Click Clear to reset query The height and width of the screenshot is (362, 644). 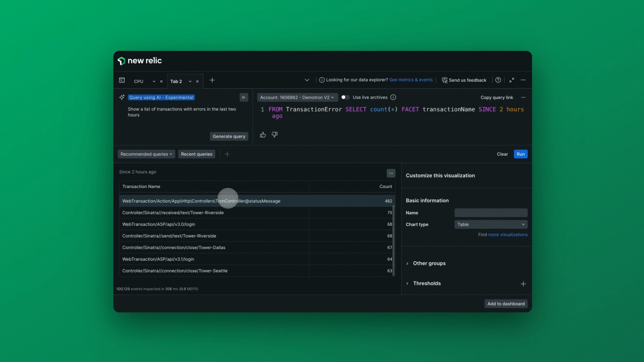502,154
